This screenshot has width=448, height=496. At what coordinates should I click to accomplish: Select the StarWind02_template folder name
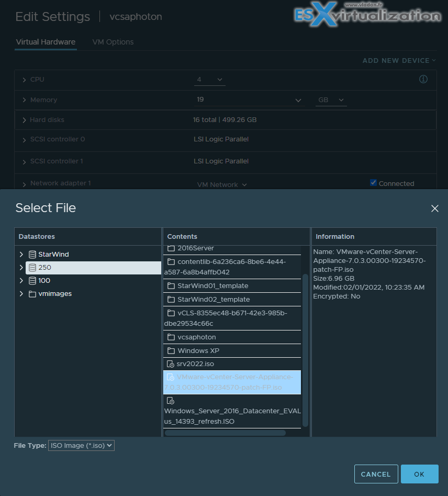214,299
